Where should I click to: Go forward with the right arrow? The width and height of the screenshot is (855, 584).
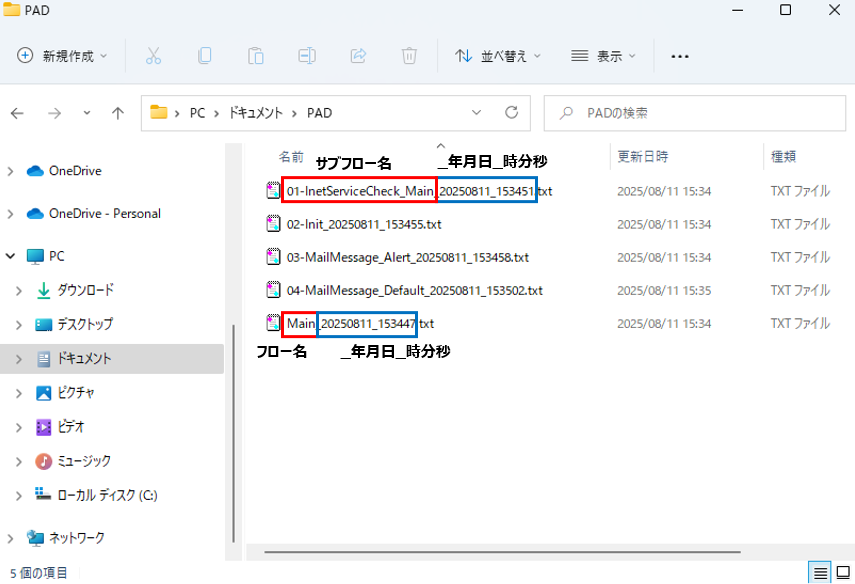tap(55, 113)
